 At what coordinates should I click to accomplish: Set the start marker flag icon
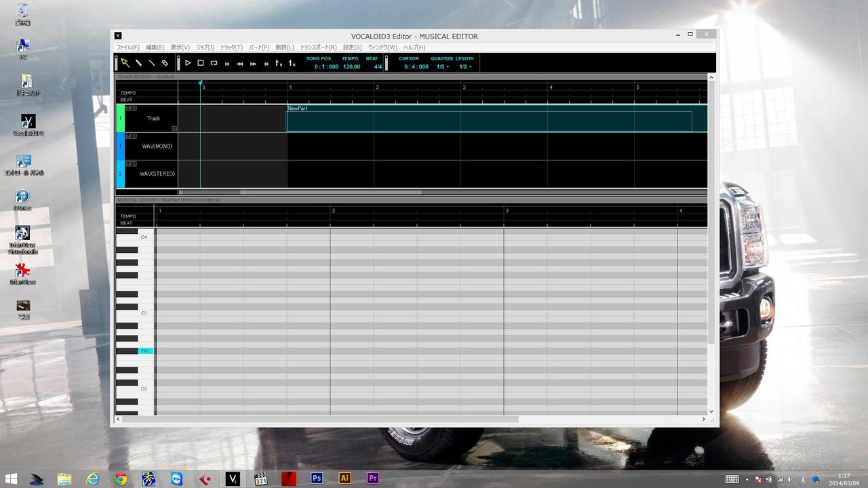(279, 63)
